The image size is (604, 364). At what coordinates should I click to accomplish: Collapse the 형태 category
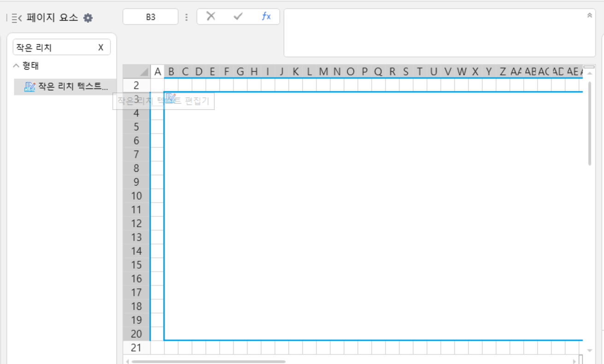tap(16, 66)
